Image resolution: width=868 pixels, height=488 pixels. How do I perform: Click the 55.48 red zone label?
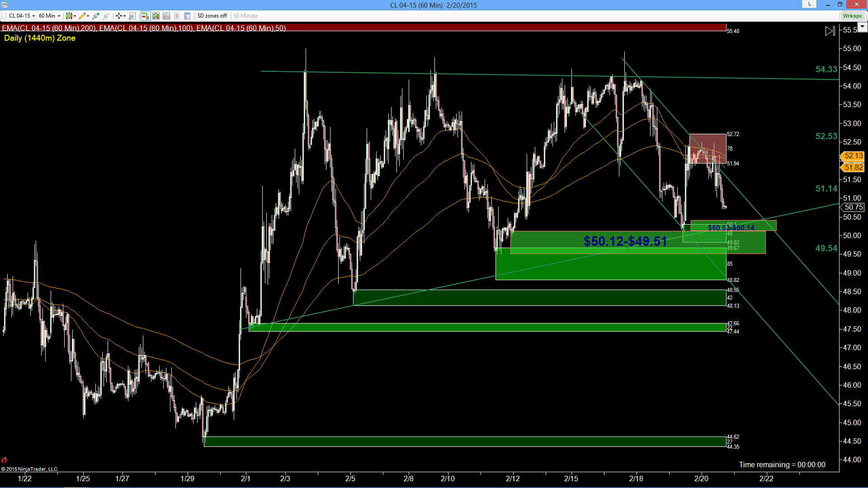733,31
